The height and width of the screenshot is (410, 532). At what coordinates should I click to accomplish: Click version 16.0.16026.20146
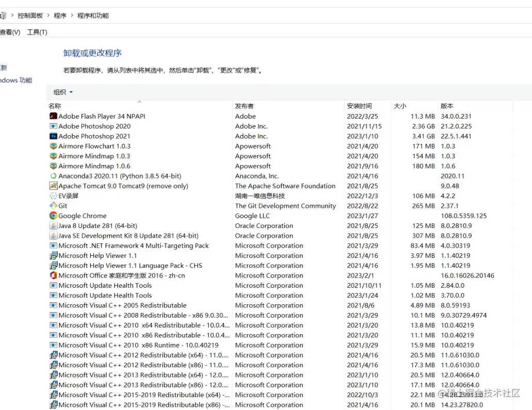[467, 275]
